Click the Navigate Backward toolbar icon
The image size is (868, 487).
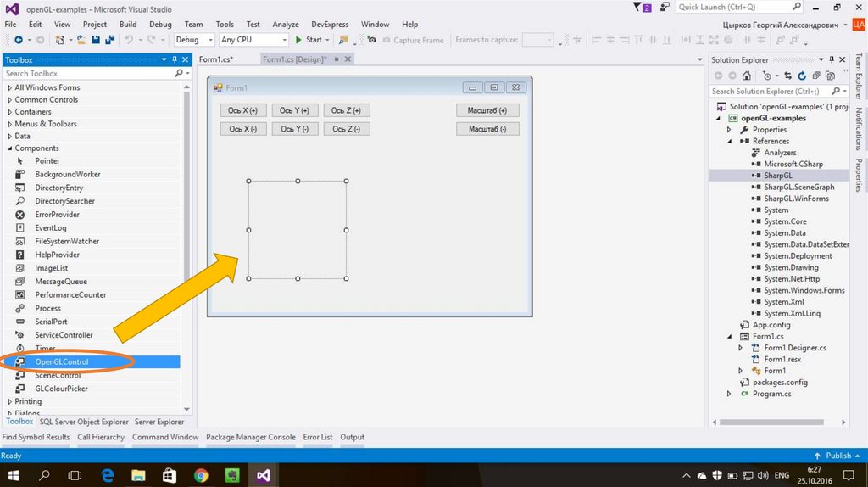click(18, 40)
